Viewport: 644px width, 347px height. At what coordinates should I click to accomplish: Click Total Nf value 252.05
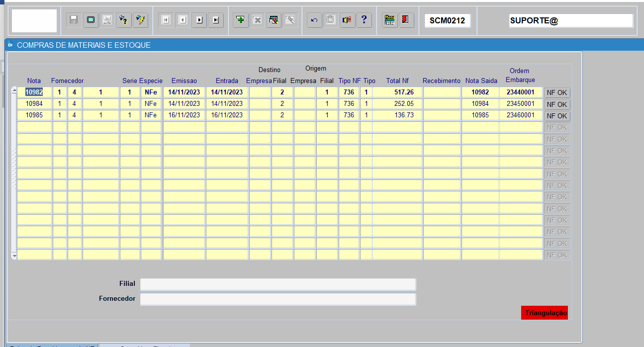(x=397, y=103)
